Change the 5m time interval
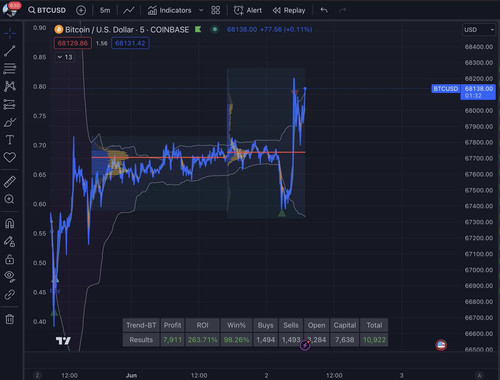The width and height of the screenshot is (500, 380). (105, 10)
